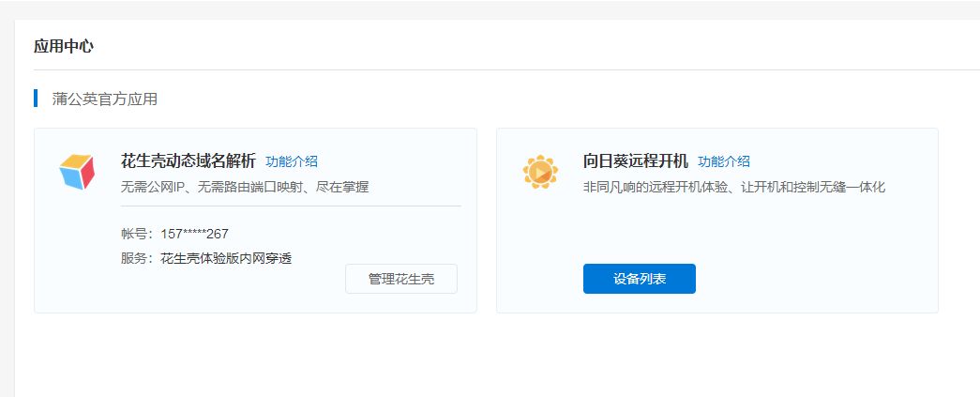Viewport: 980px width, 397px height.
Task: Click the 向日葵 sunflower app icon
Action: coord(540,172)
